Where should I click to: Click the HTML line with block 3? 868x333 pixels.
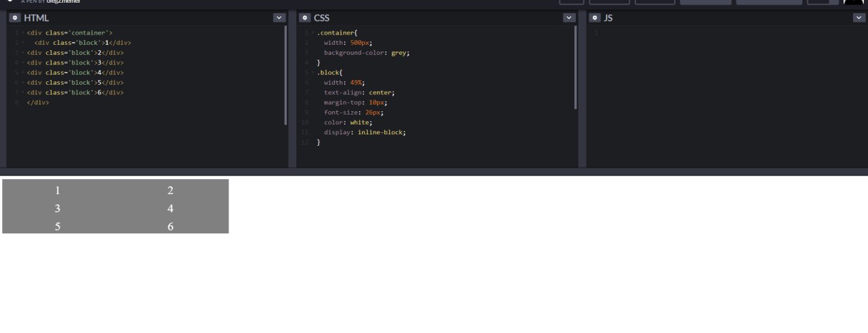point(75,62)
